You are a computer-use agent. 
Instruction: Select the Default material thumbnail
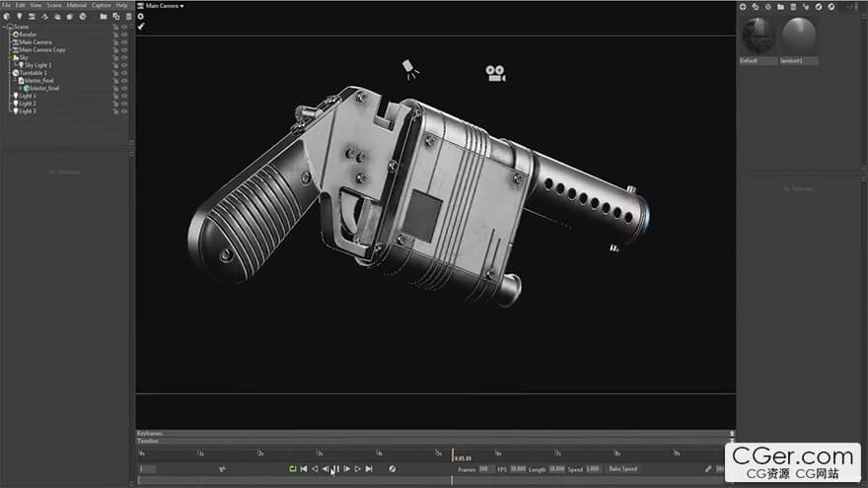(x=758, y=40)
